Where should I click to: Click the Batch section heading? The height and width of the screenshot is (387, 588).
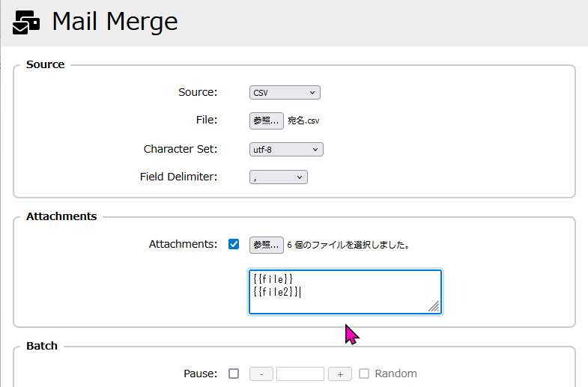(x=42, y=346)
